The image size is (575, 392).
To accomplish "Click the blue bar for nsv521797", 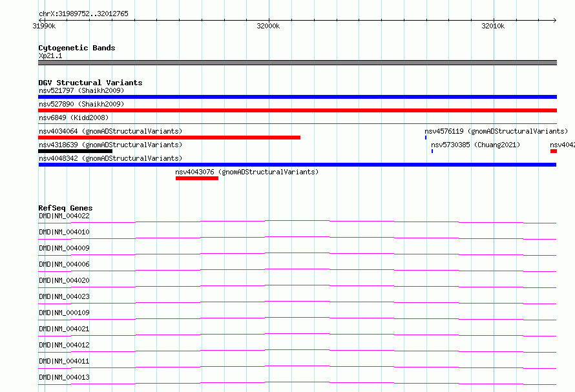I will 297,97.
